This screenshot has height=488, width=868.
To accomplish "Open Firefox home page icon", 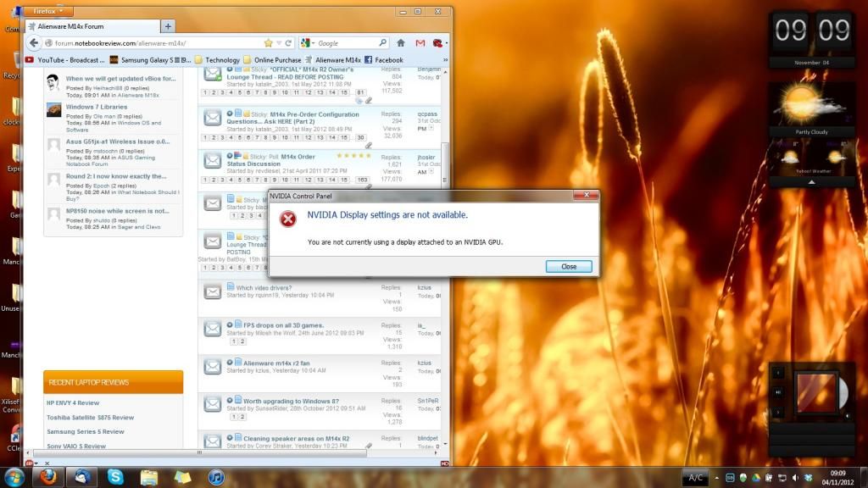I will [x=401, y=42].
